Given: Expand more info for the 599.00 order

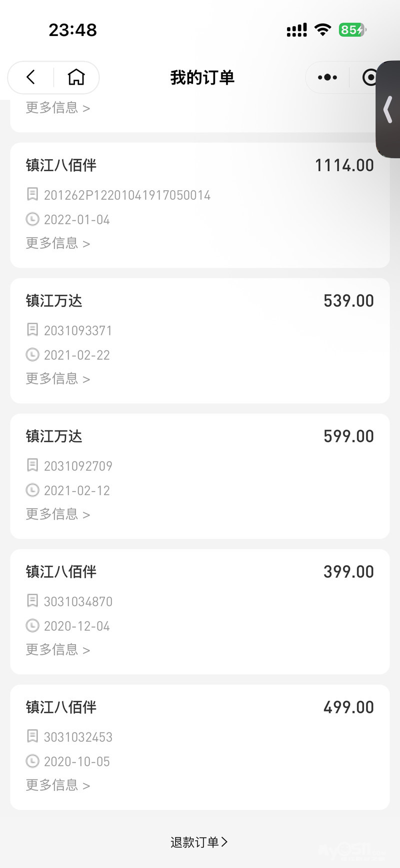Looking at the screenshot, I should 58,514.
